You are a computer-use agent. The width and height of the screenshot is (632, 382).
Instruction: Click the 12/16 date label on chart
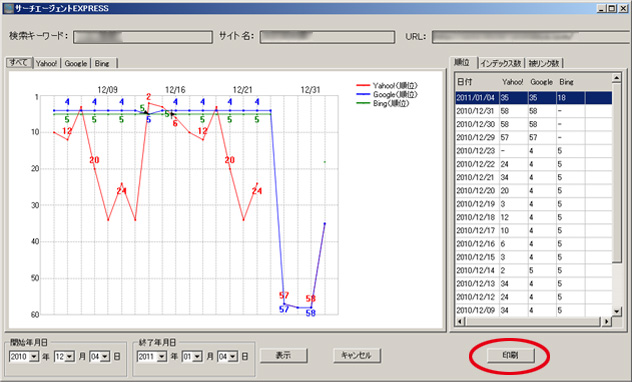pyautogui.click(x=175, y=90)
